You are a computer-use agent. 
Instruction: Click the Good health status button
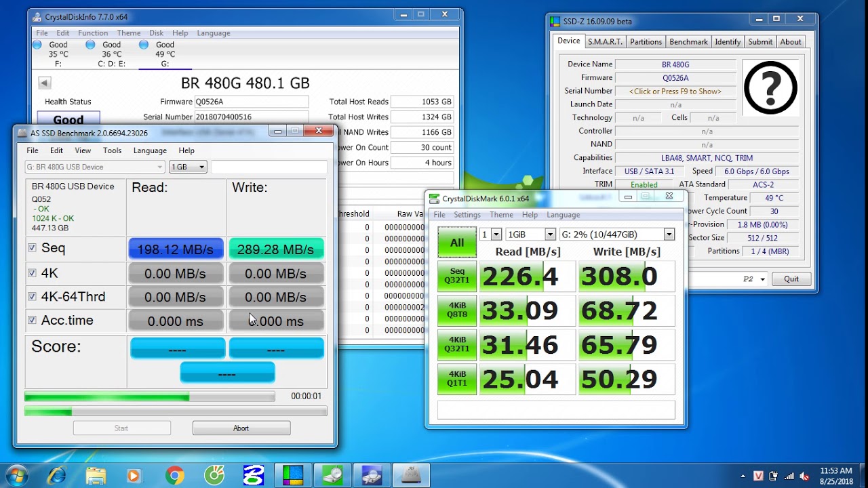(68, 119)
